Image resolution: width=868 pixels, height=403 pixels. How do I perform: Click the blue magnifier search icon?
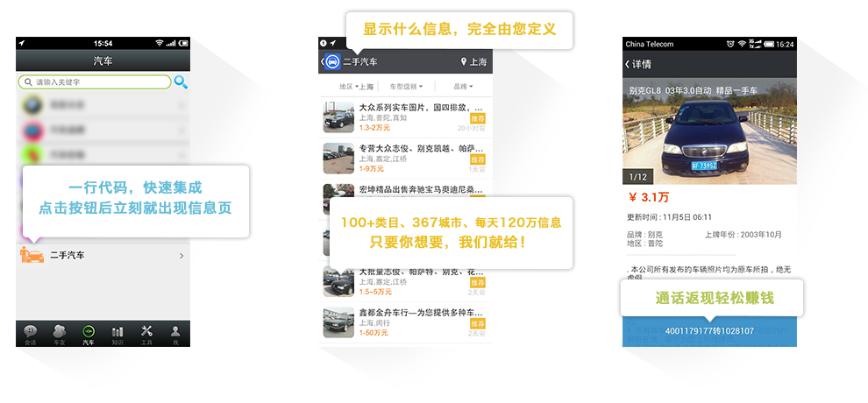click(x=181, y=81)
